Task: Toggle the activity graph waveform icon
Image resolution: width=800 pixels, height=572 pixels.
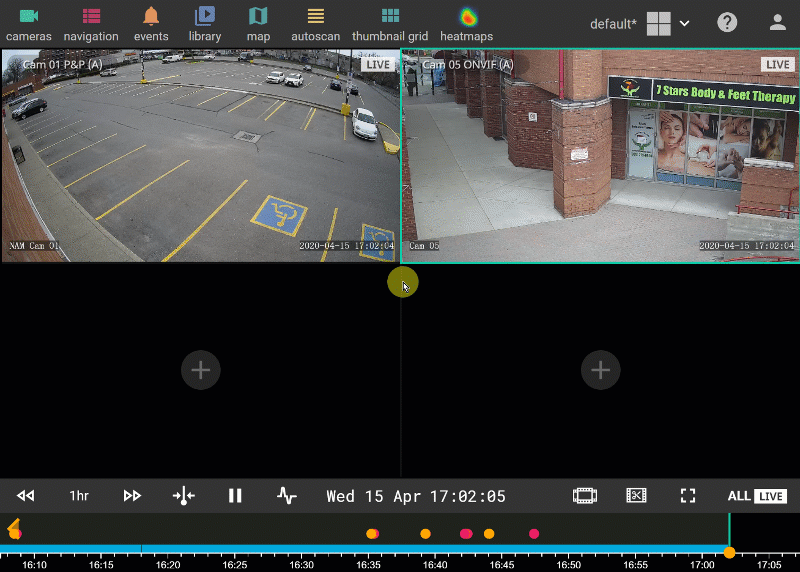Action: (x=287, y=496)
